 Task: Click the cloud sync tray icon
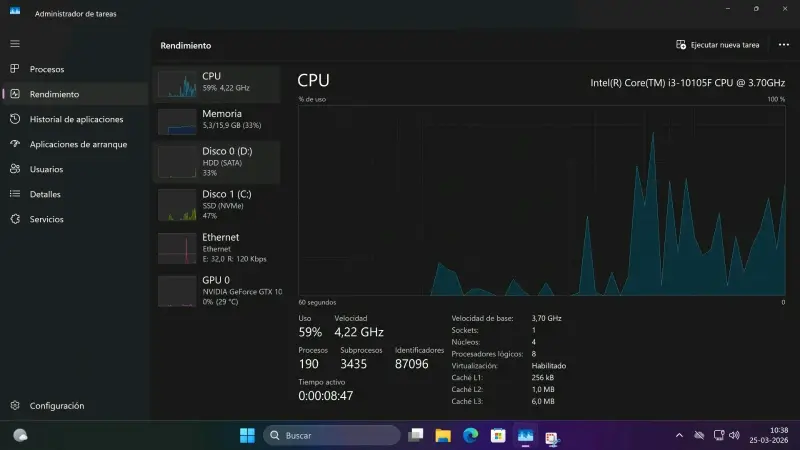(699, 435)
